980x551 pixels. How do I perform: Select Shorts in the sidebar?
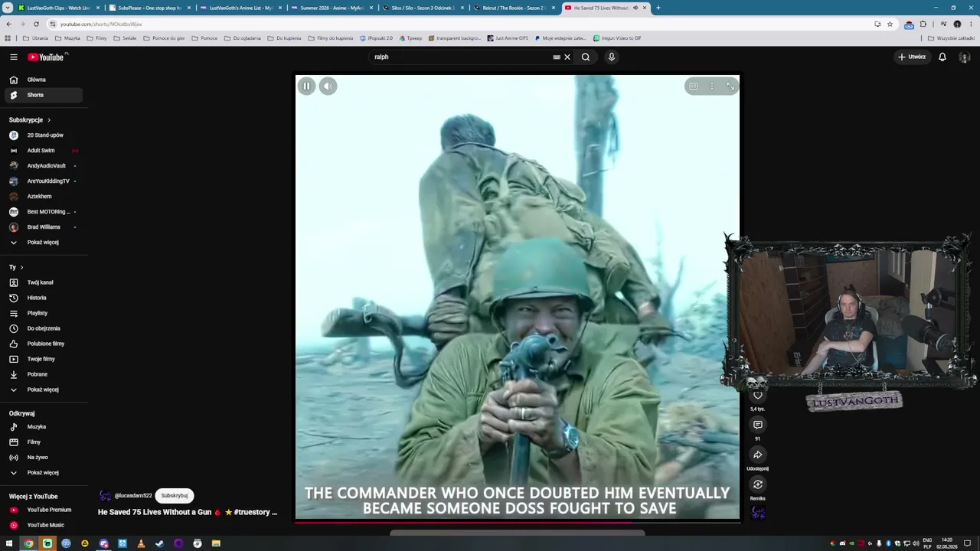[43, 95]
